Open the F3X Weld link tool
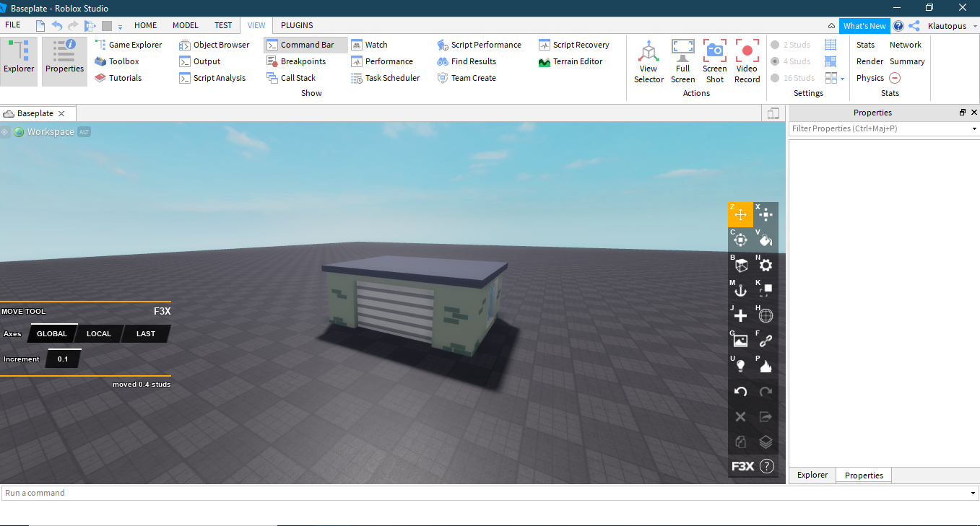 pos(766,341)
